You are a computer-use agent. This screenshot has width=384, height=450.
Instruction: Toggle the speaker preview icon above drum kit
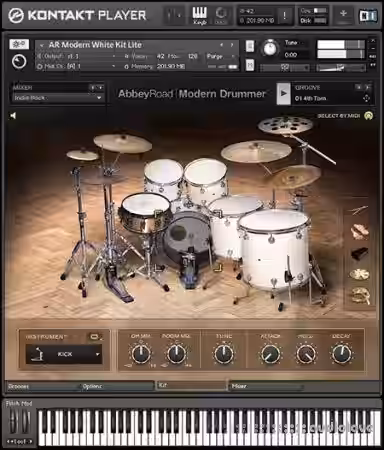click(13, 116)
